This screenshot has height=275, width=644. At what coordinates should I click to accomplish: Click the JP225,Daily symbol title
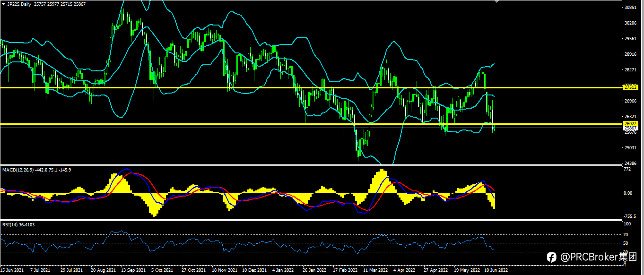(19, 3)
